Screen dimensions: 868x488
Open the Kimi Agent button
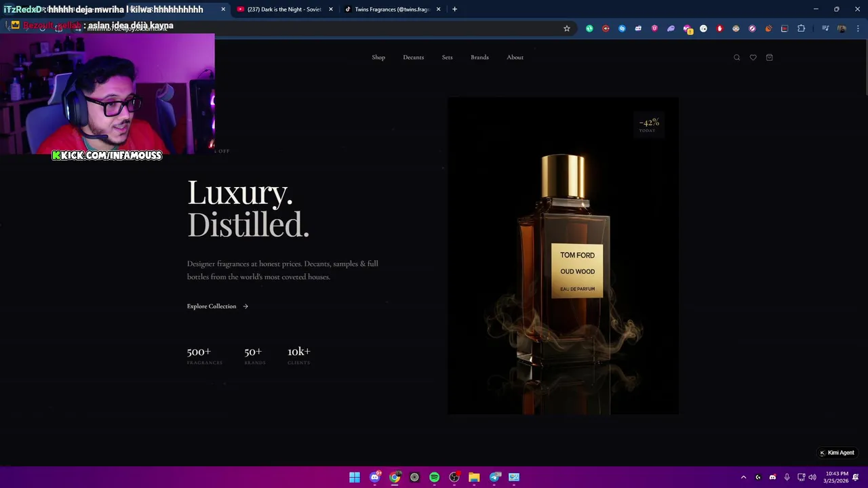coord(837,453)
